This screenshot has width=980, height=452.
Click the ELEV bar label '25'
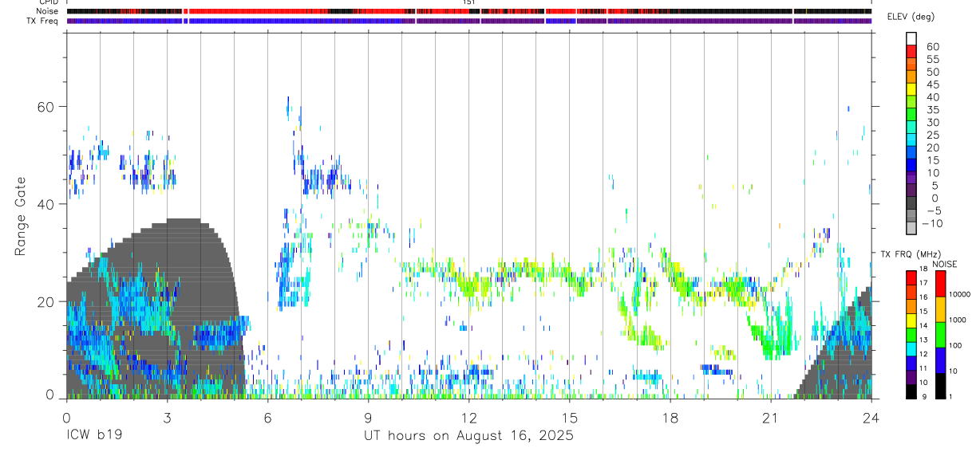931,136
